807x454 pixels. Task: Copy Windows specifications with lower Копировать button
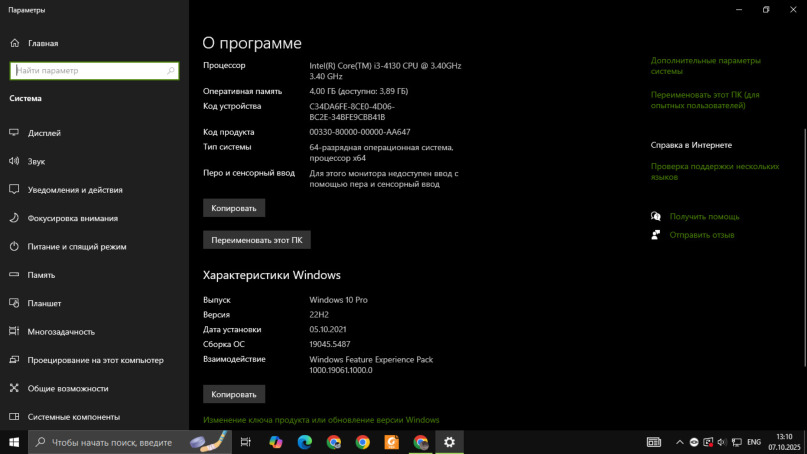click(234, 394)
